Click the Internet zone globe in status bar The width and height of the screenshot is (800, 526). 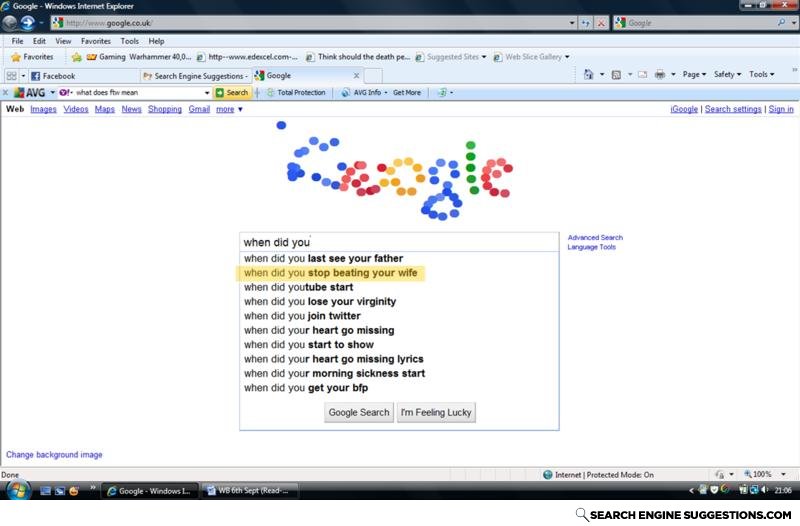548,474
